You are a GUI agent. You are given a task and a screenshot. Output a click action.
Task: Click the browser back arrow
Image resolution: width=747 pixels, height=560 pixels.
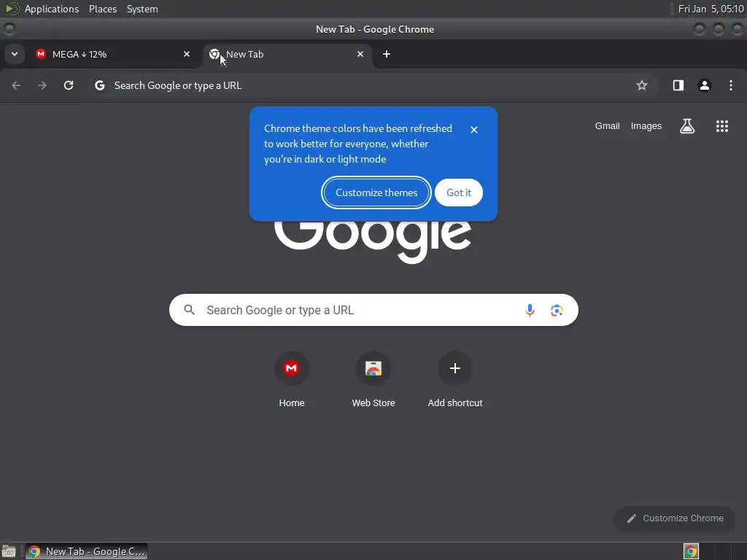point(16,85)
